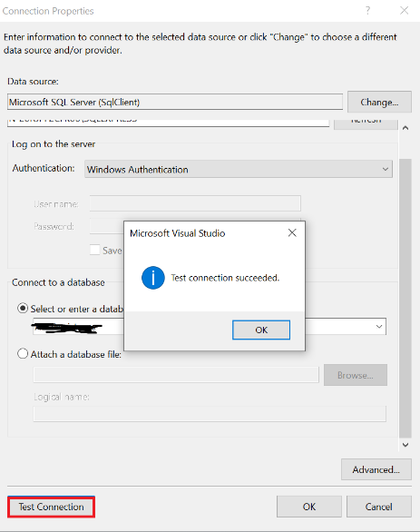Close the Connection Properties window

tap(404, 11)
